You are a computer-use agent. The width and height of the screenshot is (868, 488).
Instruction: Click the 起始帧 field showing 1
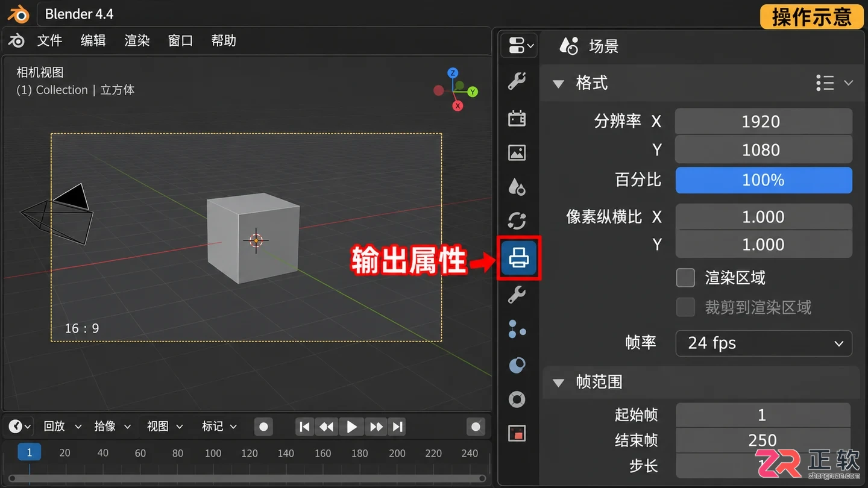763,415
